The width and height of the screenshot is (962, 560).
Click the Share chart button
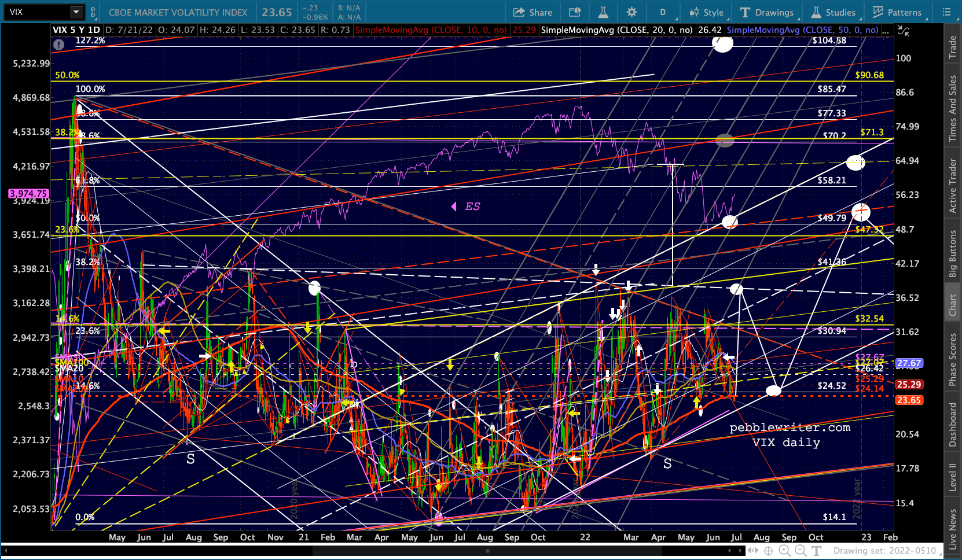[x=533, y=12]
